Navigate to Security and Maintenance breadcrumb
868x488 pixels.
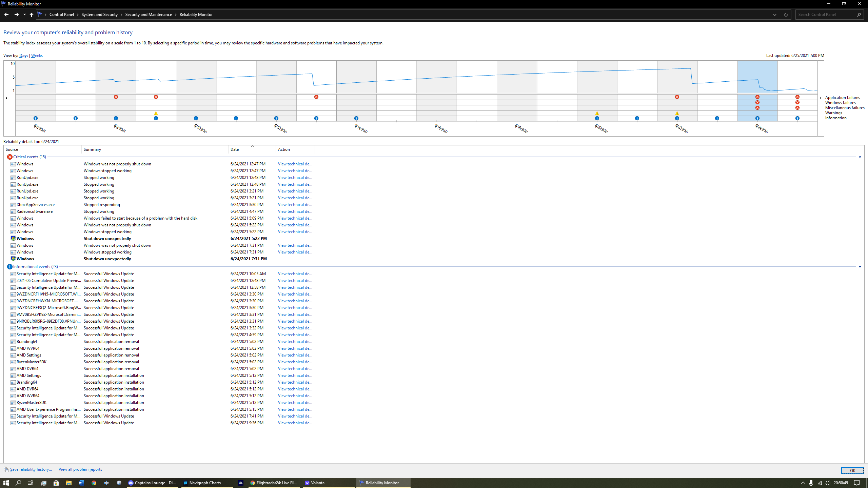pos(149,15)
